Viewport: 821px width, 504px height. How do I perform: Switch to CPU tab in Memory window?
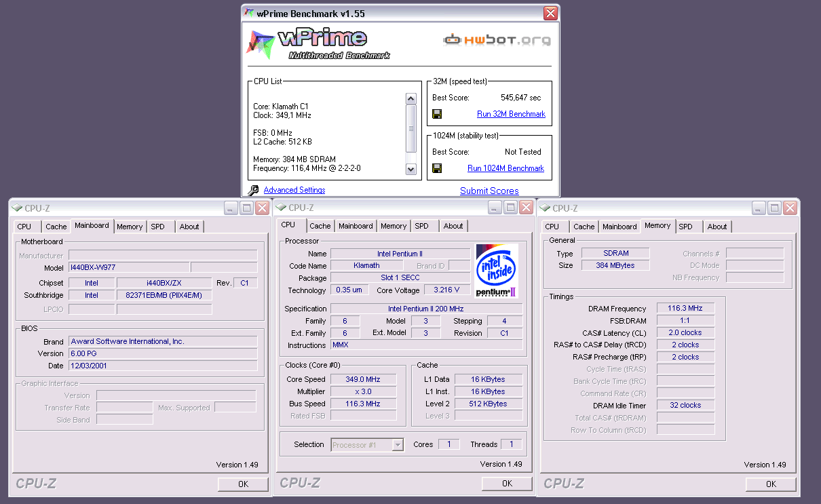(x=552, y=227)
